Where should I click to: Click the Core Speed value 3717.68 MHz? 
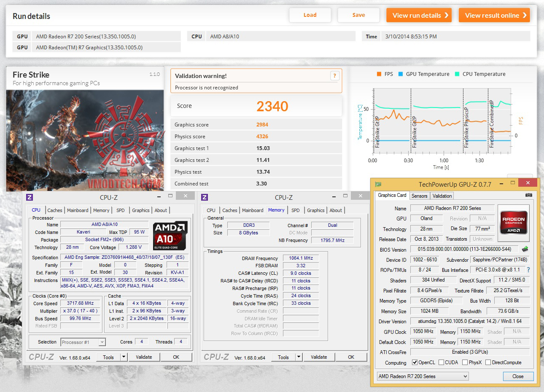81,303
